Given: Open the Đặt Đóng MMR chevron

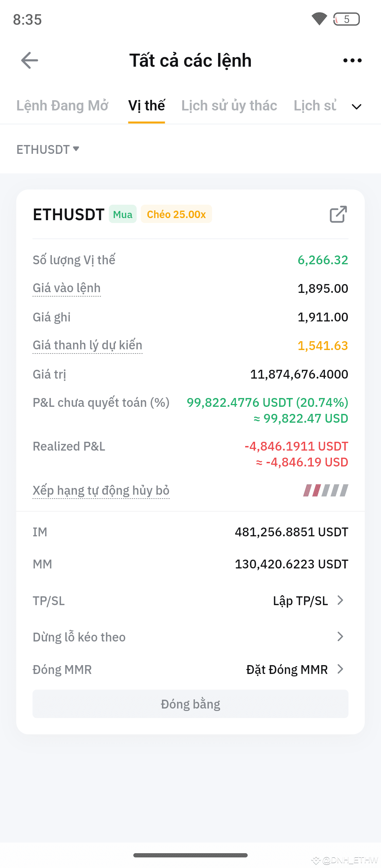Looking at the screenshot, I should click(340, 669).
